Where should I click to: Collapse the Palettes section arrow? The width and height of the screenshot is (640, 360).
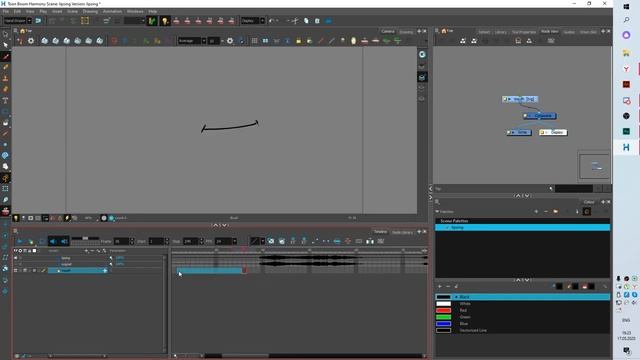point(437,211)
